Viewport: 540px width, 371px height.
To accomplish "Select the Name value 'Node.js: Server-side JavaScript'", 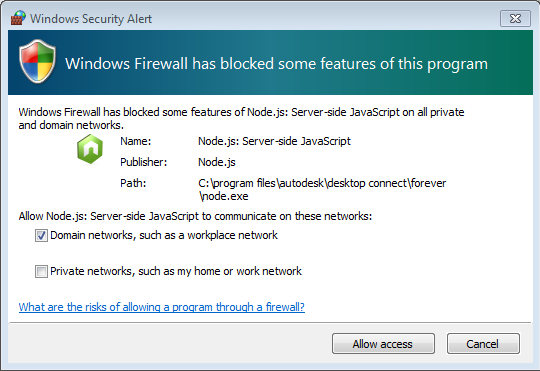I will 274,141.
